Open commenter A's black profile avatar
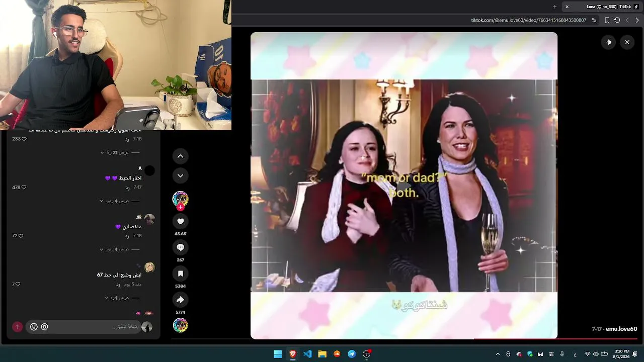644x362 pixels. (149, 170)
